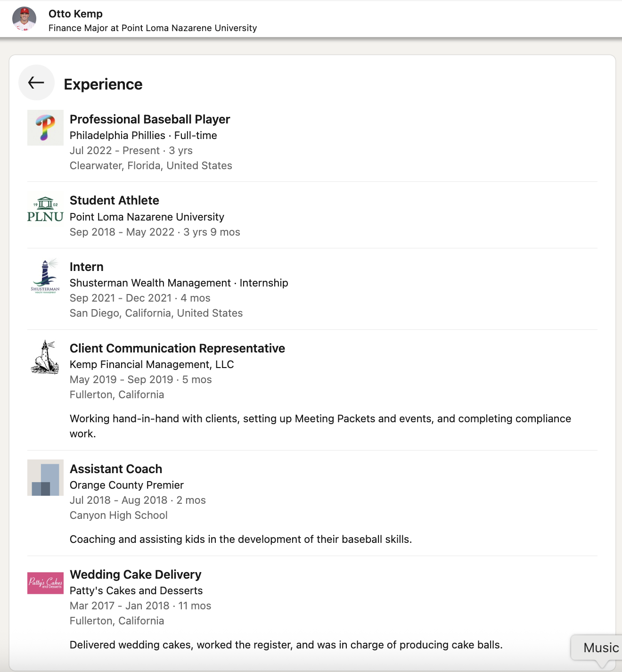This screenshot has width=622, height=672.
Task: Click the back arrow beside Experience
Action: pos(36,82)
